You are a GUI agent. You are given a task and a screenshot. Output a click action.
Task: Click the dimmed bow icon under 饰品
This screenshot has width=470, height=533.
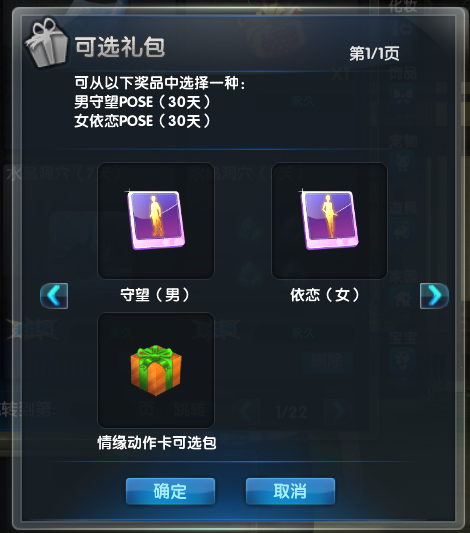coord(402,97)
